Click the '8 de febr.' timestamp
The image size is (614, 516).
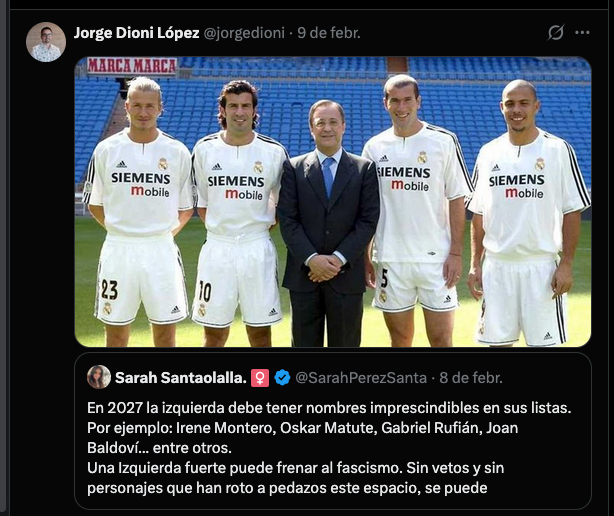point(471,378)
